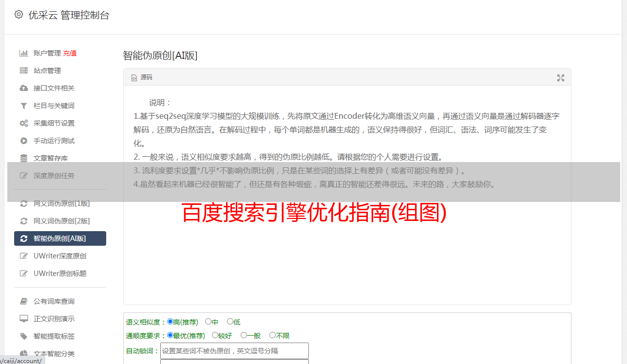Select 低 for 语义相似度
The width and height of the screenshot is (627, 364).
pos(230,322)
